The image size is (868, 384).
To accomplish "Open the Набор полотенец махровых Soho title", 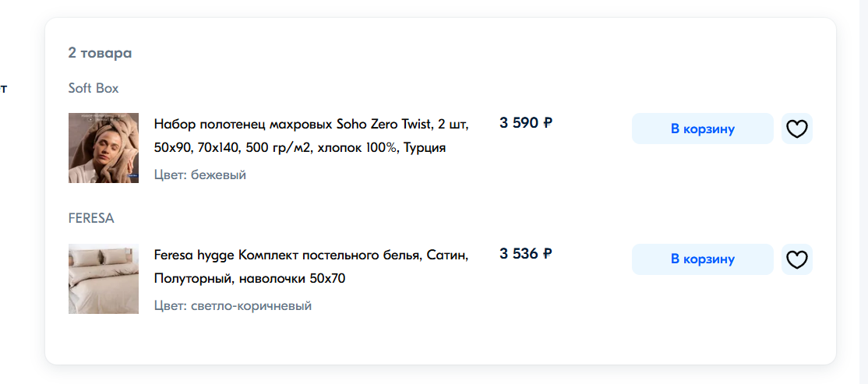I will point(311,136).
